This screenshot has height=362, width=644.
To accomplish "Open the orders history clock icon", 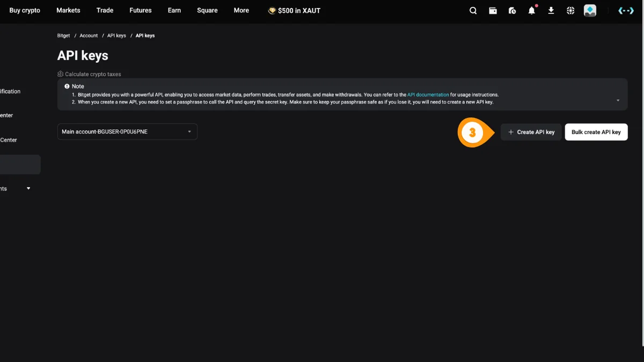I will [x=512, y=11].
